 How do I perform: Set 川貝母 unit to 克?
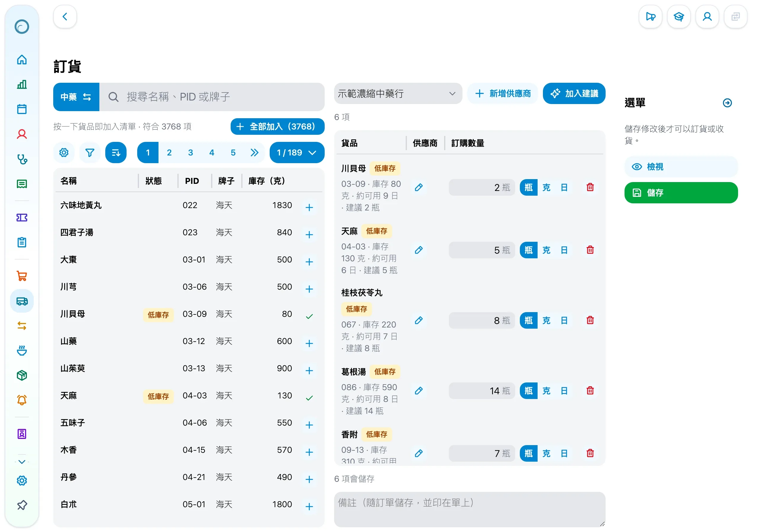click(546, 187)
